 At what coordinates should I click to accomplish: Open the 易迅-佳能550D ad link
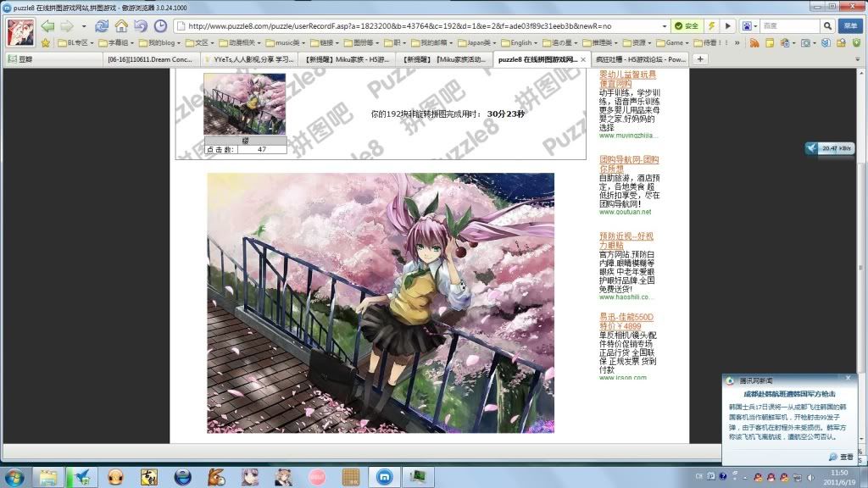626,321
